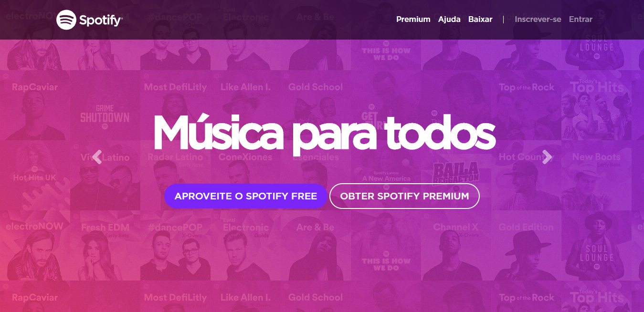Open the New Boots playlist tile

(597, 176)
